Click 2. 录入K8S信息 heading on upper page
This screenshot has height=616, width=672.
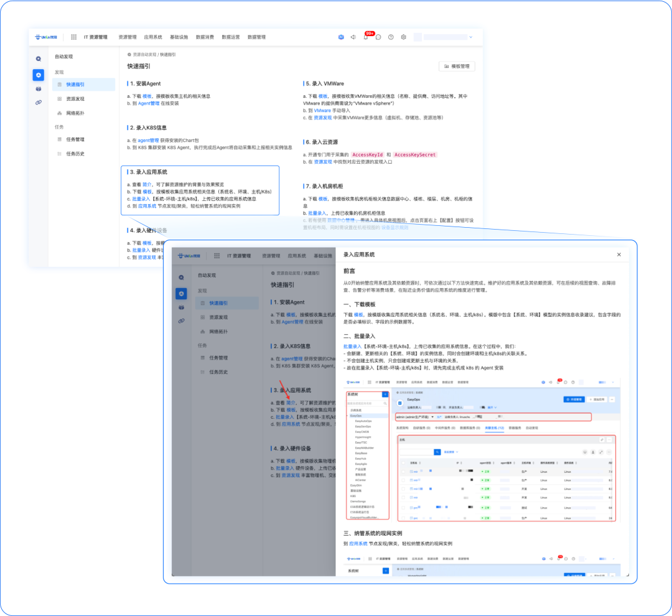pyautogui.click(x=148, y=128)
